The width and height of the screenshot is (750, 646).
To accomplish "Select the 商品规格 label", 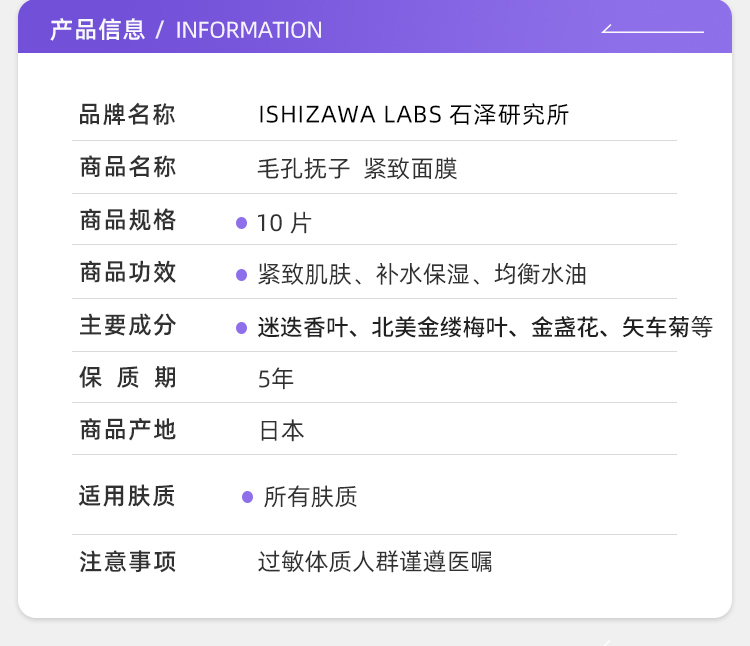I will [127, 221].
